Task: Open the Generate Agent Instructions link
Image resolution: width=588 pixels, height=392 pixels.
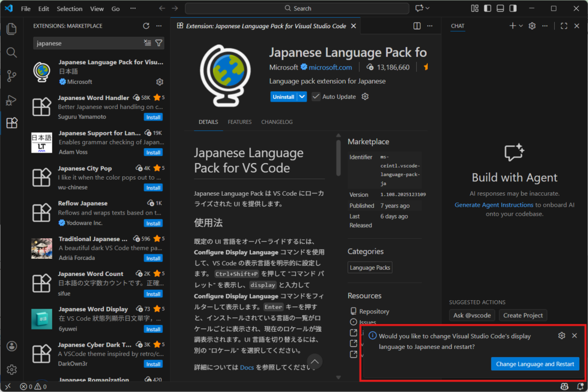Action: point(494,205)
